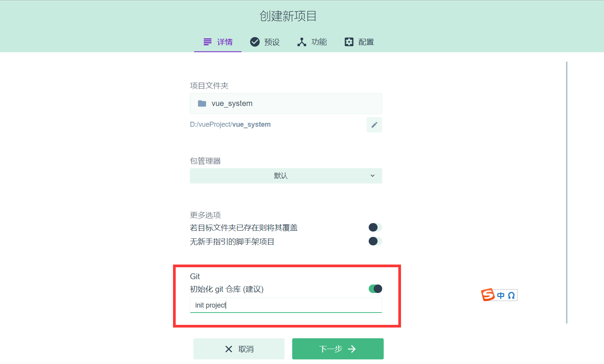Click the 下一步 button
The height and width of the screenshot is (364, 604).
(338, 349)
